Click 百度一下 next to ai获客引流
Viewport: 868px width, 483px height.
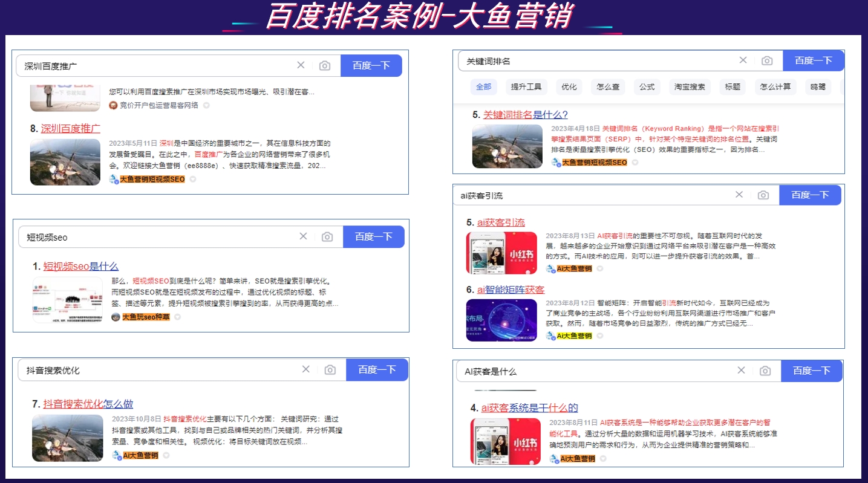(810, 195)
